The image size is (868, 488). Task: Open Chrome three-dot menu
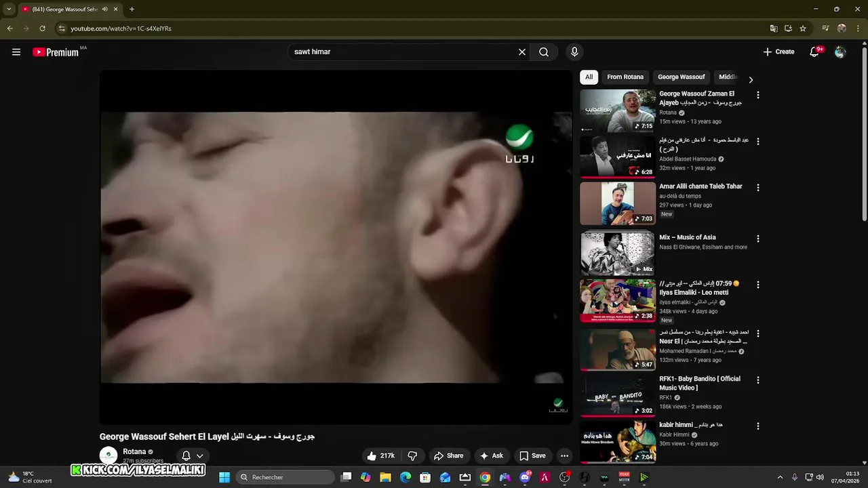[x=857, y=28]
